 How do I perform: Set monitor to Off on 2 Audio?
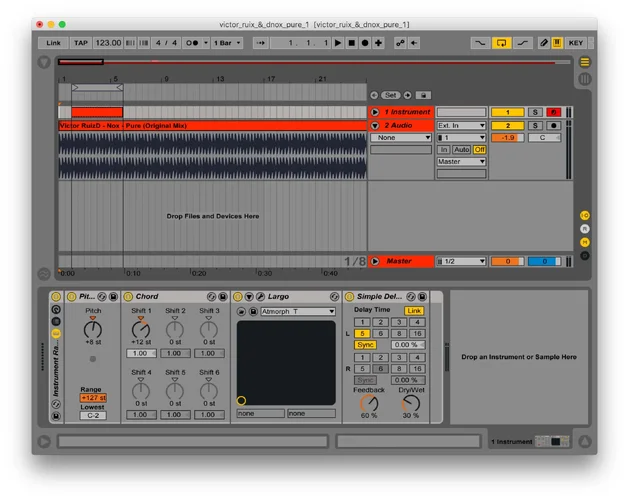click(x=479, y=149)
